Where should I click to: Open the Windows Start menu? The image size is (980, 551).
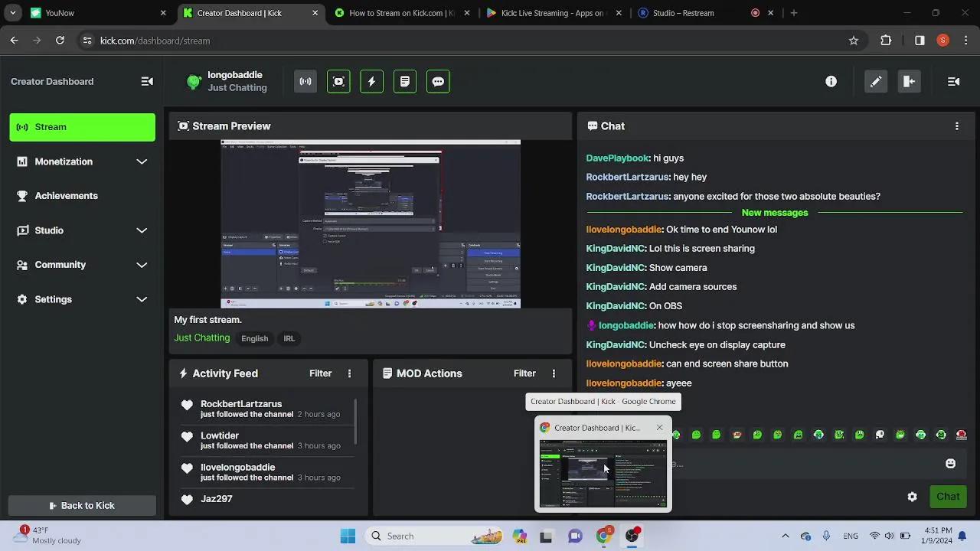(x=348, y=536)
